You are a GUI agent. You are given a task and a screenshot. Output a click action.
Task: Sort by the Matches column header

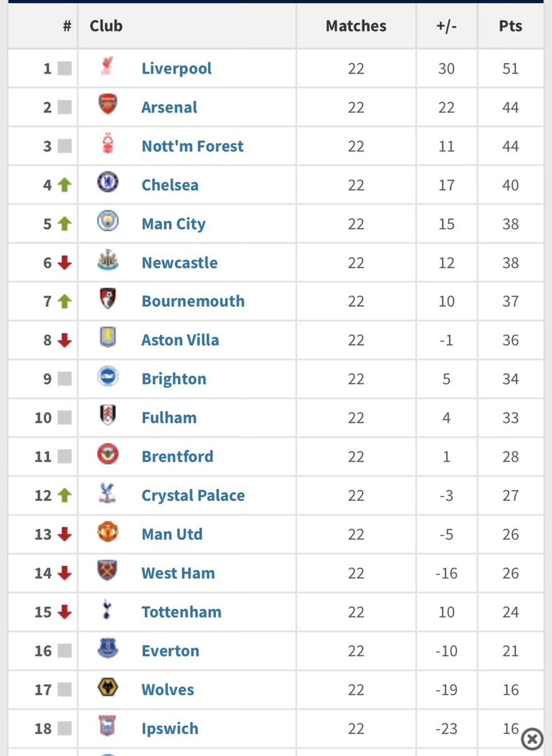pos(356,26)
